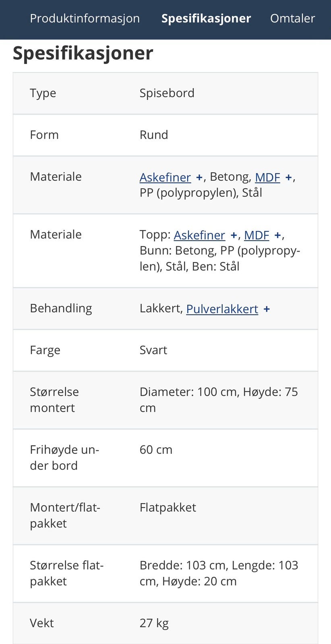Select the Form row showing Rund
Viewport: 331px width, 644px height.
click(154, 135)
